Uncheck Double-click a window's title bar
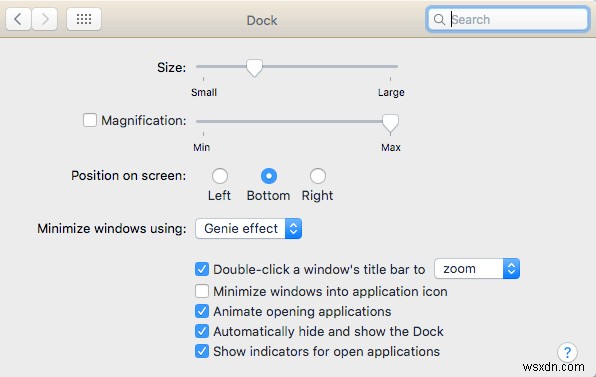 tap(202, 269)
